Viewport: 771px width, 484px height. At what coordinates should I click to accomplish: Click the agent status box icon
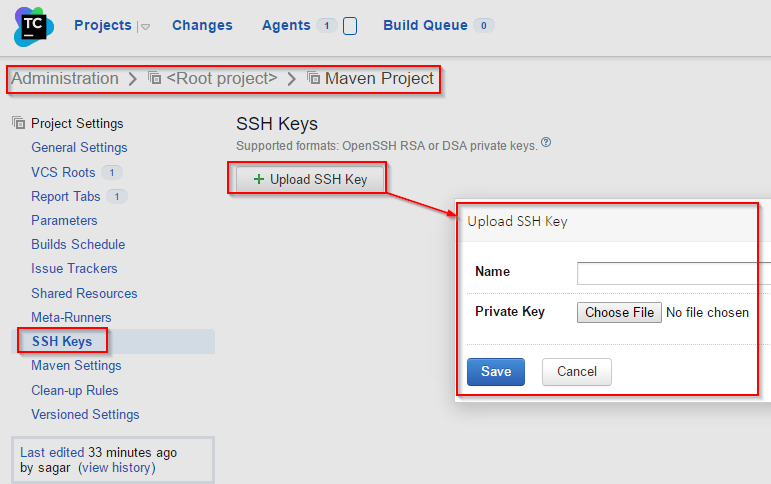click(350, 26)
